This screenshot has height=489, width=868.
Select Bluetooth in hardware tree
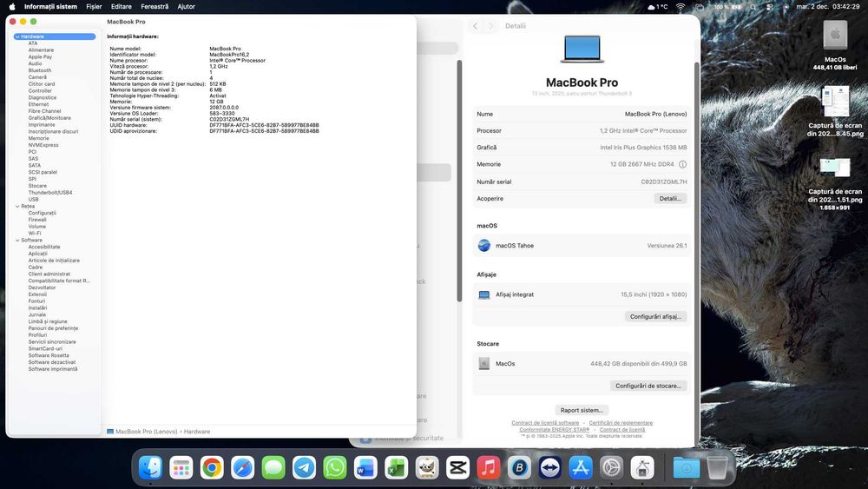coord(40,70)
